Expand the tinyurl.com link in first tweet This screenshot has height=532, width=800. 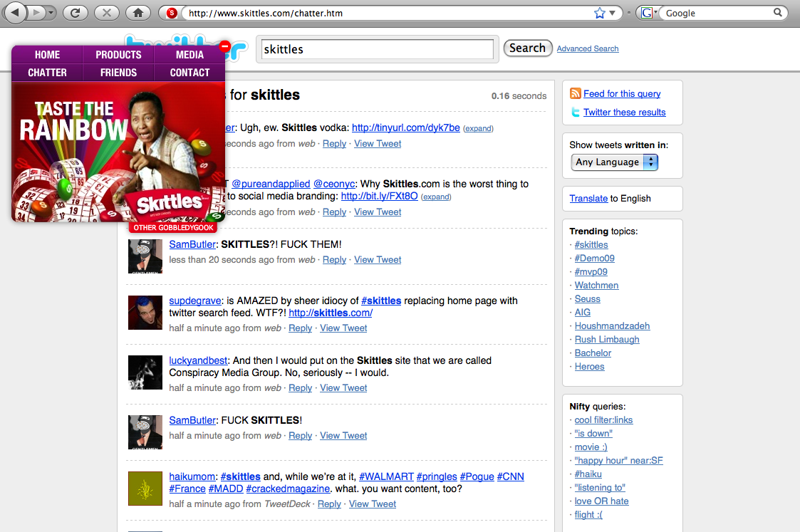[478, 129]
